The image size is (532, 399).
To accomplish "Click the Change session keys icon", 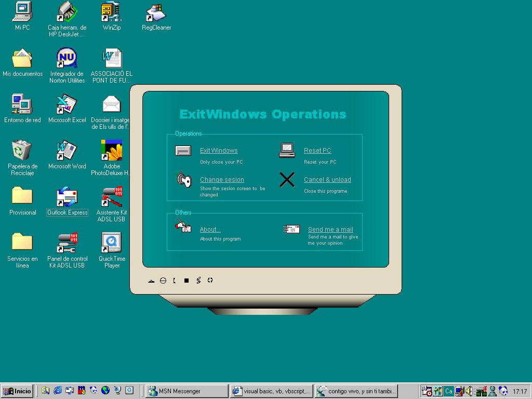I will pos(184,180).
